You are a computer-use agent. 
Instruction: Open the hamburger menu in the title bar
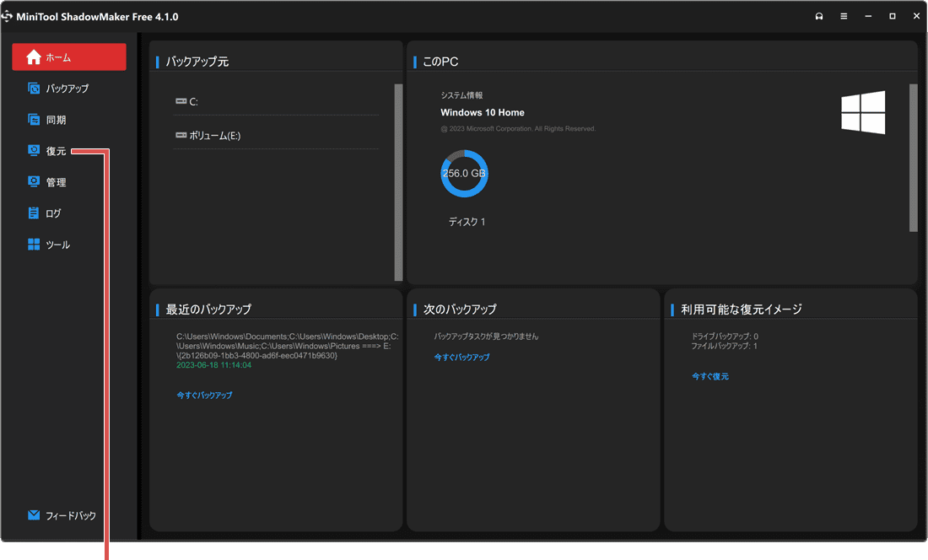(843, 16)
